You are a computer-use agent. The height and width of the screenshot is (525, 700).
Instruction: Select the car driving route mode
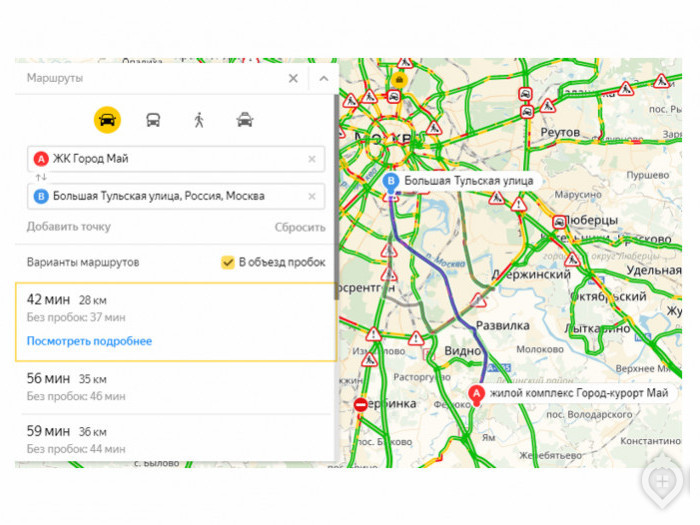(x=107, y=120)
